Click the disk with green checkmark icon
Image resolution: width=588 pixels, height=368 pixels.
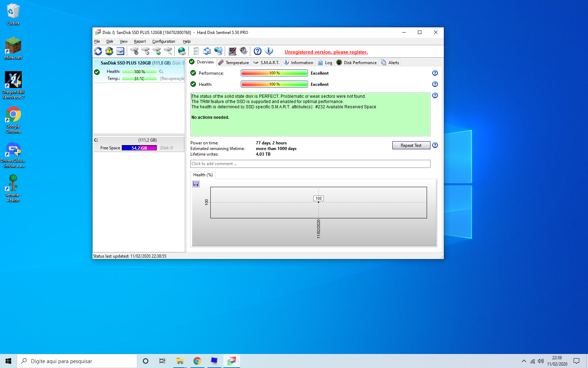pos(157,51)
